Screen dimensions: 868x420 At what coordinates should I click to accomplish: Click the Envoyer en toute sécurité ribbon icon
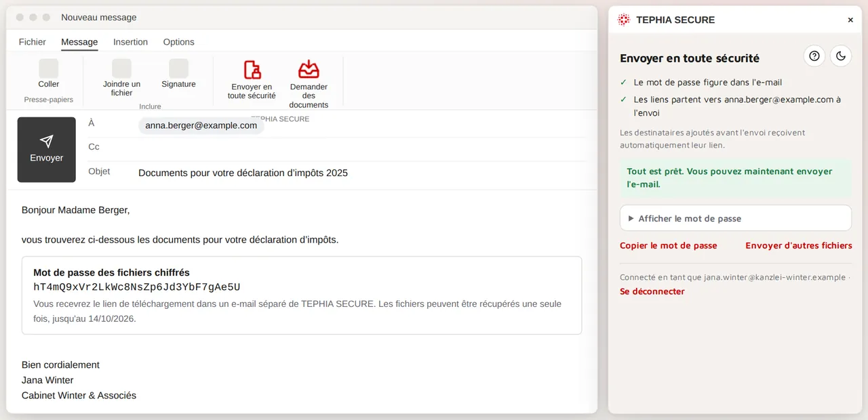coord(252,69)
